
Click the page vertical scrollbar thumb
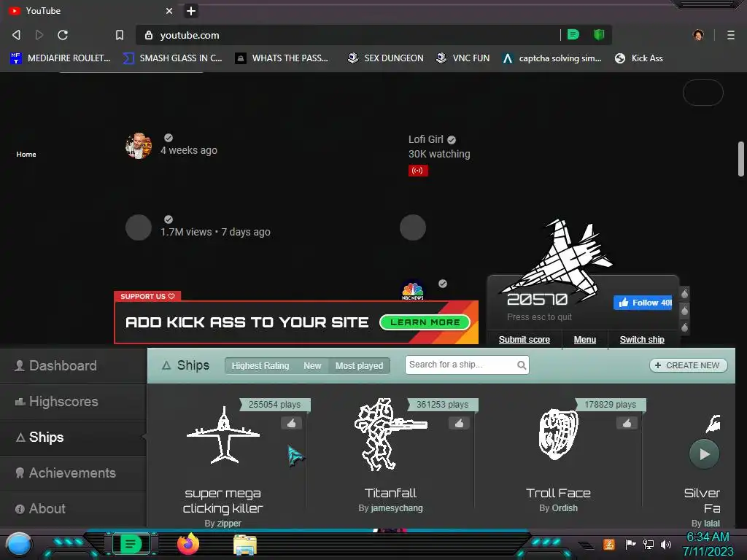tap(741, 159)
